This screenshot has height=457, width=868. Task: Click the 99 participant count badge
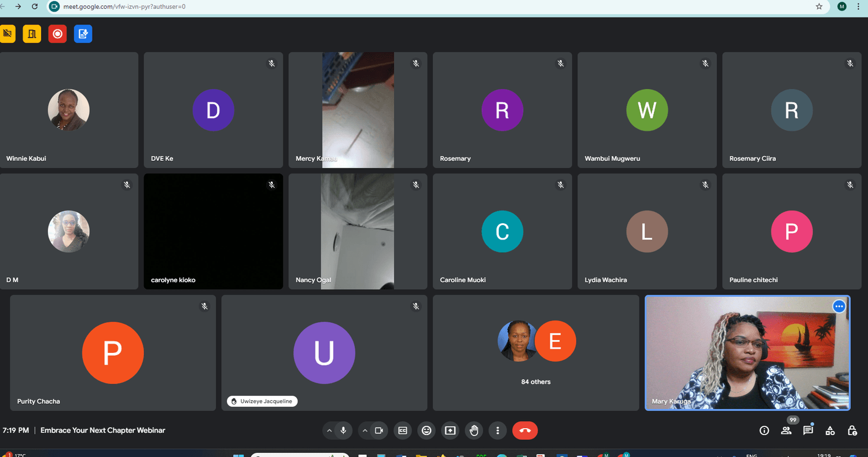coord(793,420)
